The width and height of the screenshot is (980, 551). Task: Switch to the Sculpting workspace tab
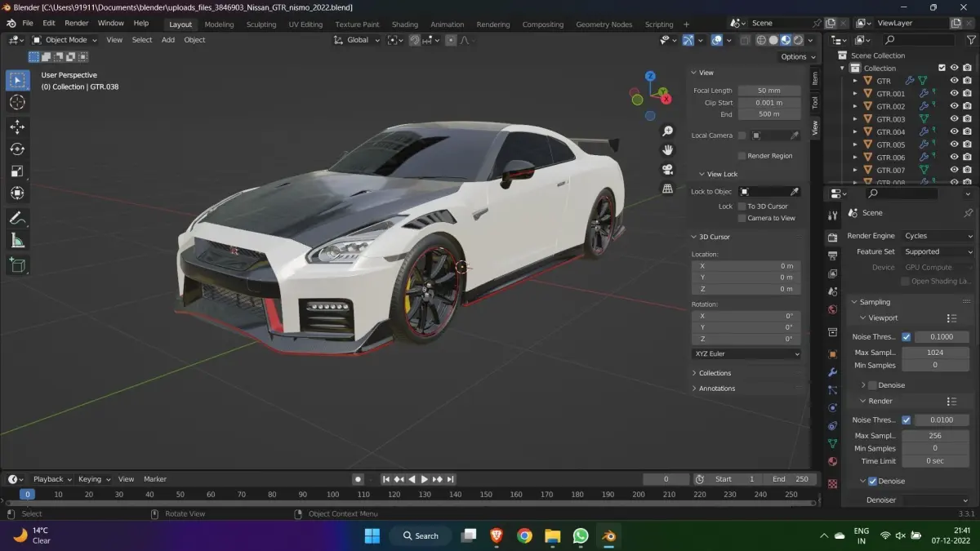[x=261, y=24]
